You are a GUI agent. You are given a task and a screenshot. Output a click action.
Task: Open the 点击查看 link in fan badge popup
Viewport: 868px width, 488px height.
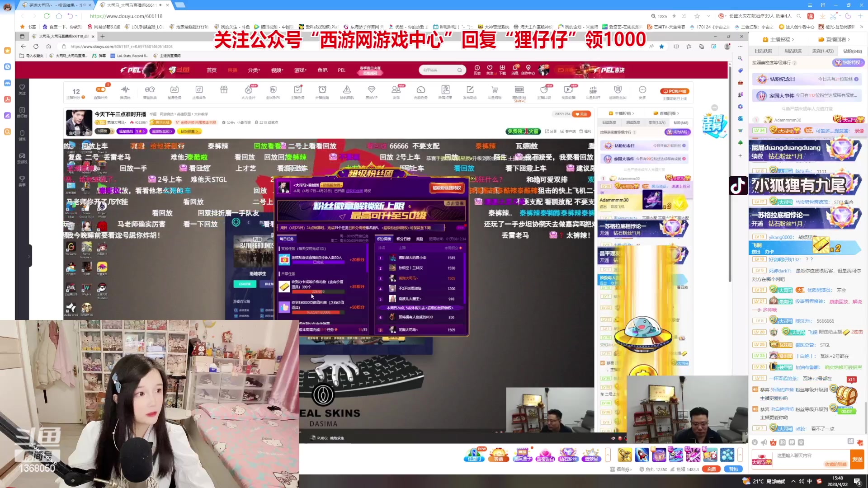[454, 203]
